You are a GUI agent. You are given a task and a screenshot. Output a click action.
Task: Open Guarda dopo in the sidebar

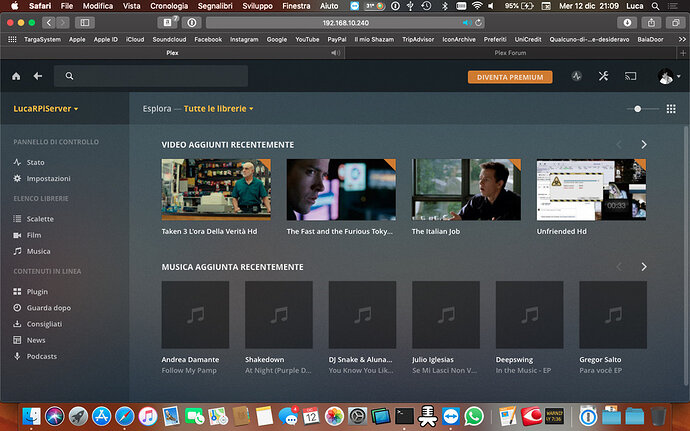pyautogui.click(x=48, y=308)
